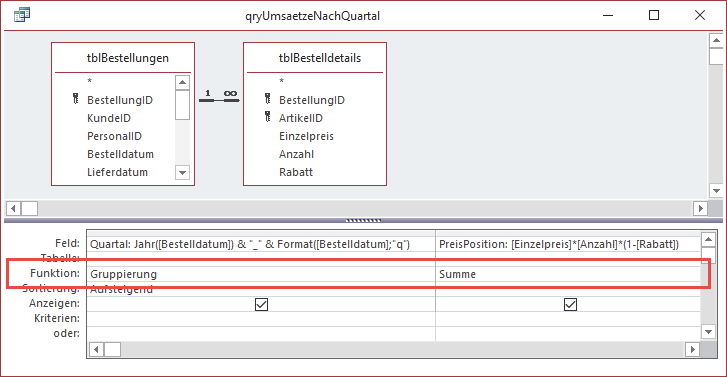Click up arrow of design grid vertical scrollbar
This screenshot has width=727, height=377.
point(708,239)
